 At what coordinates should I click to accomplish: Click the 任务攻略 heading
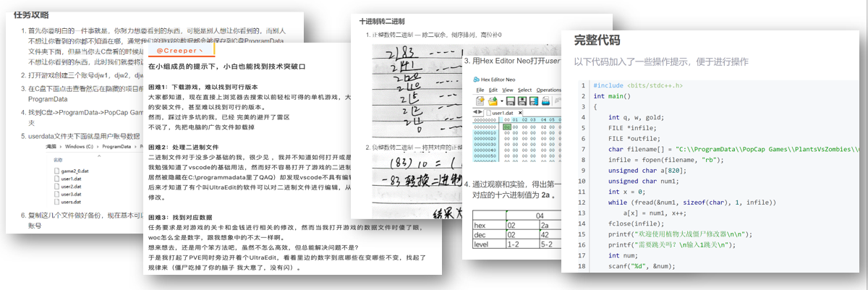(32, 15)
